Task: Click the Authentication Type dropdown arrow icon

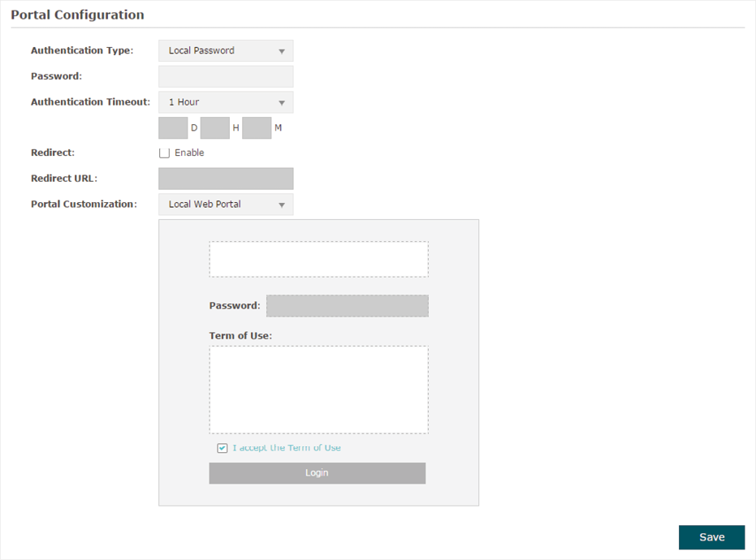Action: click(x=282, y=51)
